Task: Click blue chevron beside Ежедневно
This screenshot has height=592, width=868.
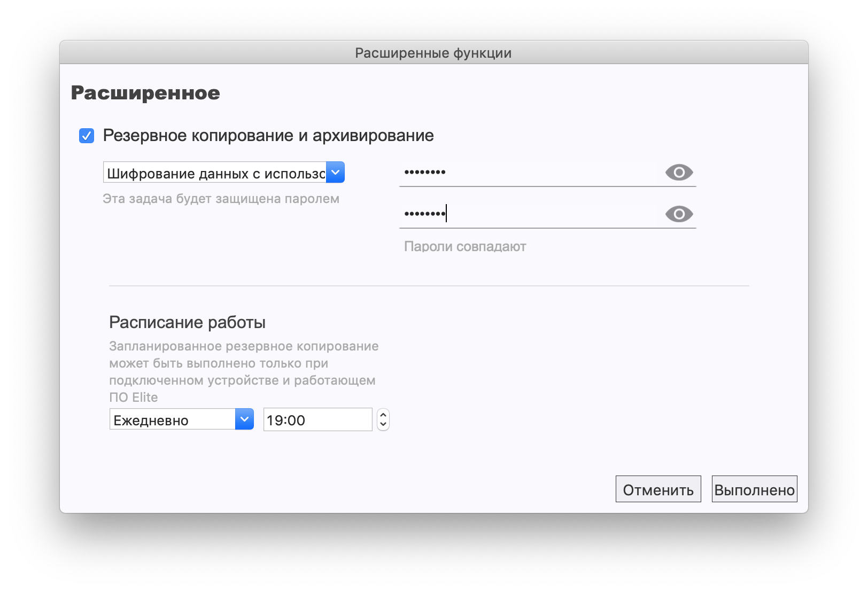Action: [x=244, y=419]
